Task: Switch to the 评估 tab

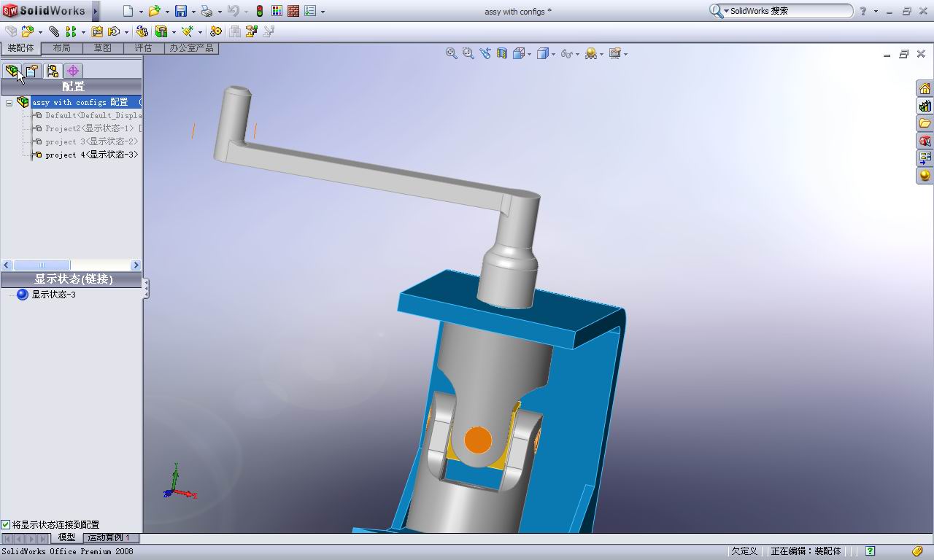Action: tap(143, 48)
